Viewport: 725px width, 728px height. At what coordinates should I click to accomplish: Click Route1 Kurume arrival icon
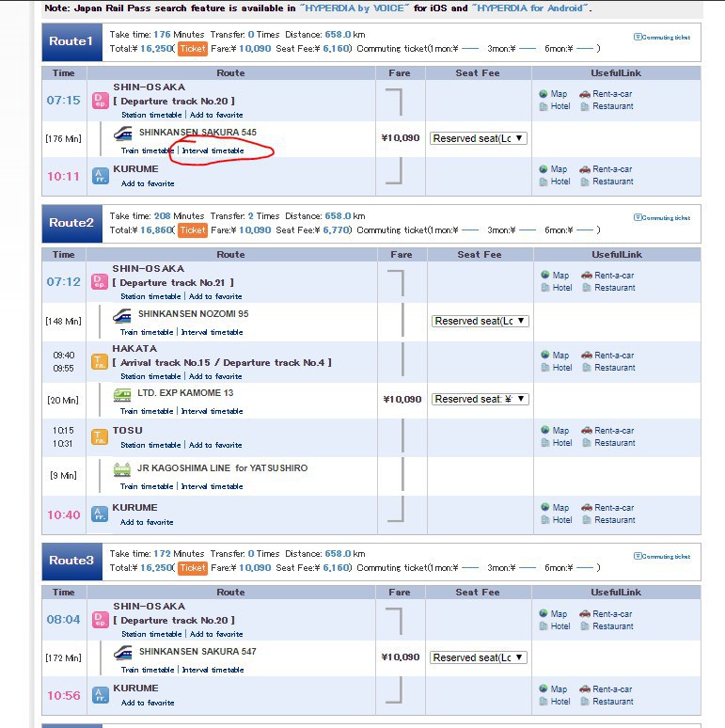coord(101,176)
